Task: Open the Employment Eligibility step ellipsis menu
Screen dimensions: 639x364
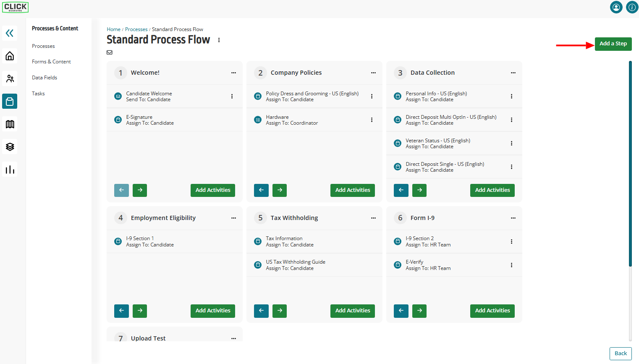Action: (x=233, y=218)
